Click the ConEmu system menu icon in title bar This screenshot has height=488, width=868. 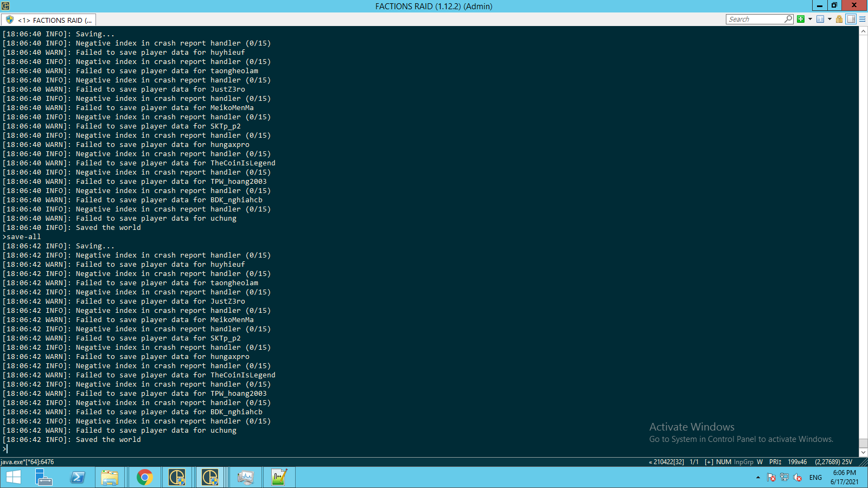(x=5, y=6)
